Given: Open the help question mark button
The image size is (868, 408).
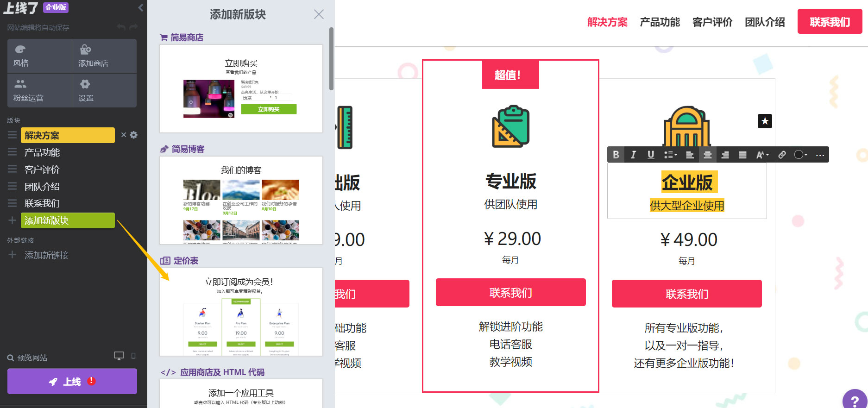Looking at the screenshot, I should (855, 401).
